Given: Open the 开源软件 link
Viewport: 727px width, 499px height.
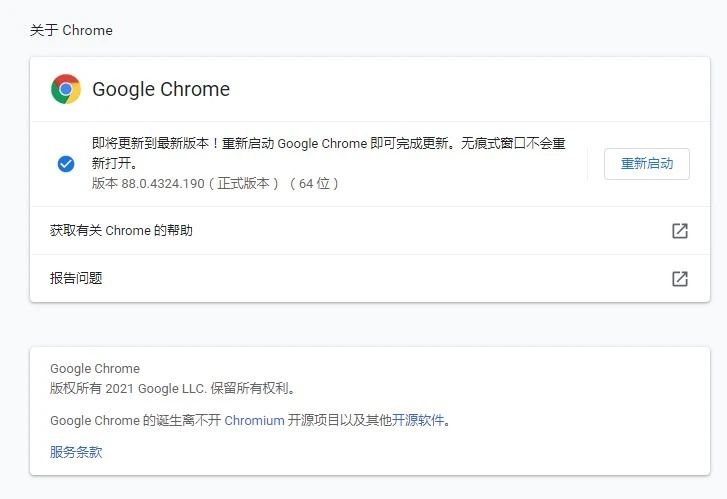Looking at the screenshot, I should coord(418,420).
